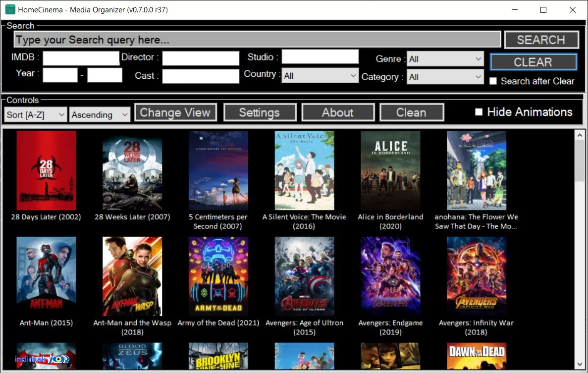This screenshot has height=373, width=588.
Task: Click the SEARCH button
Action: tap(541, 40)
